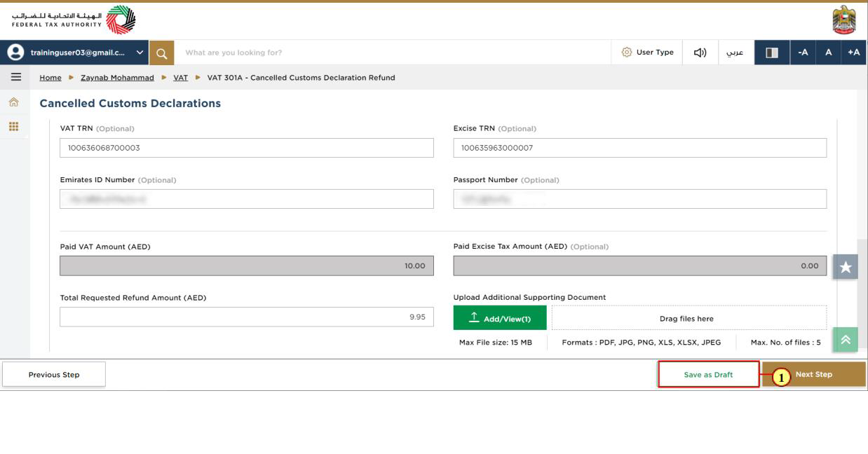Increase font size with +A
Viewport: 868px width, 454px height.
point(853,53)
